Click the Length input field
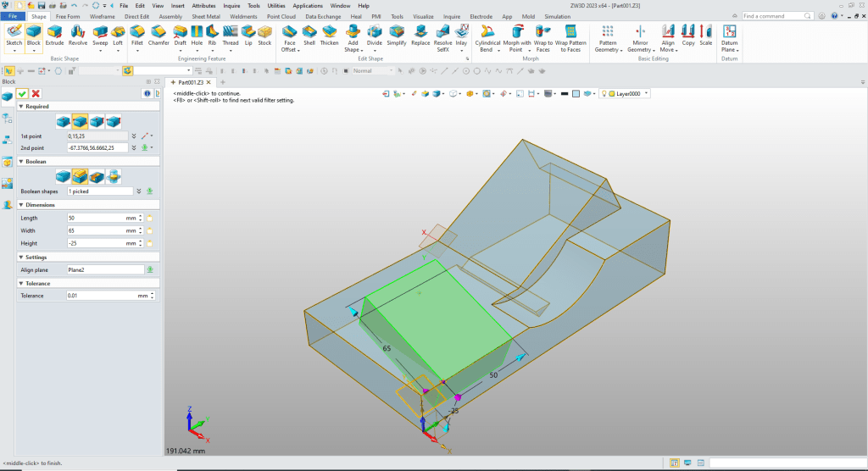The height and width of the screenshot is (471, 868). click(x=96, y=218)
